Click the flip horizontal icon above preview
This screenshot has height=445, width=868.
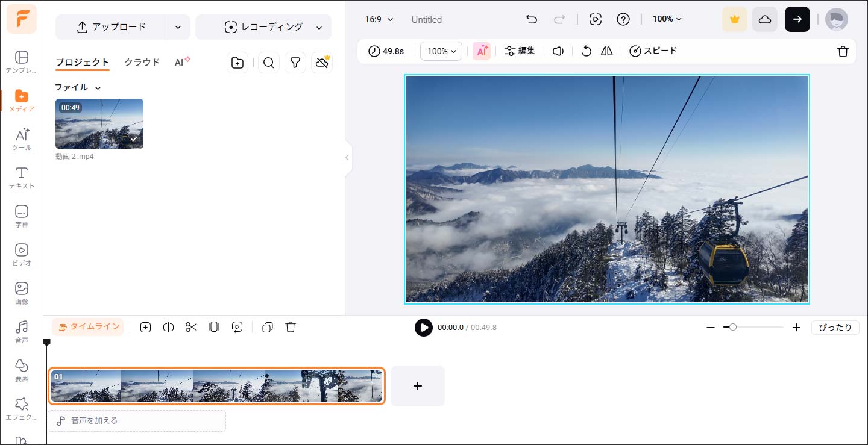coord(607,51)
